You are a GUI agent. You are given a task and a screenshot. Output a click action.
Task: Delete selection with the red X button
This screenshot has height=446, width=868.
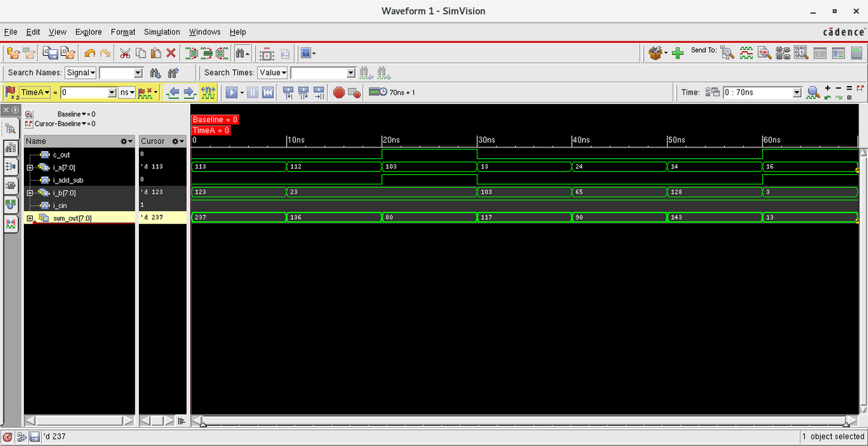click(171, 53)
